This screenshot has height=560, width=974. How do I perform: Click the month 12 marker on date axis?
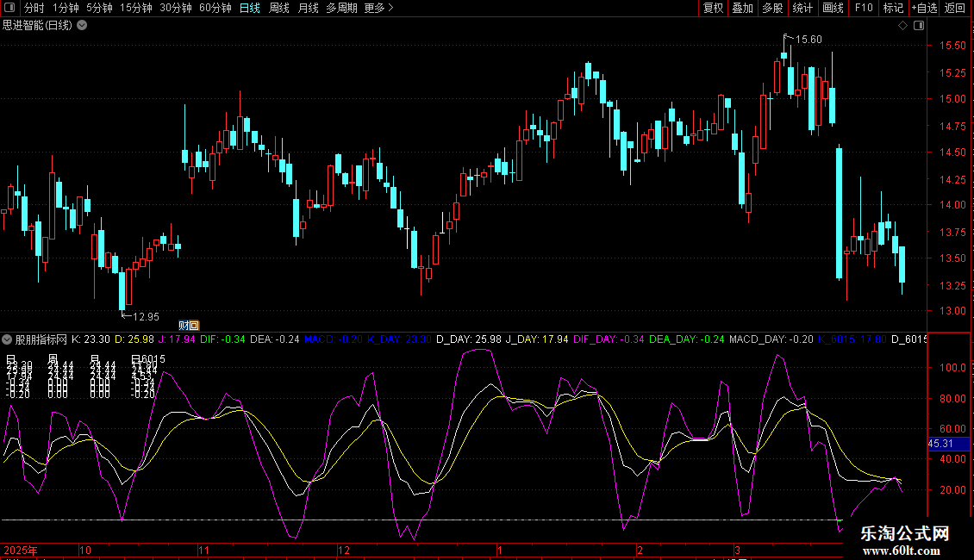(x=344, y=550)
